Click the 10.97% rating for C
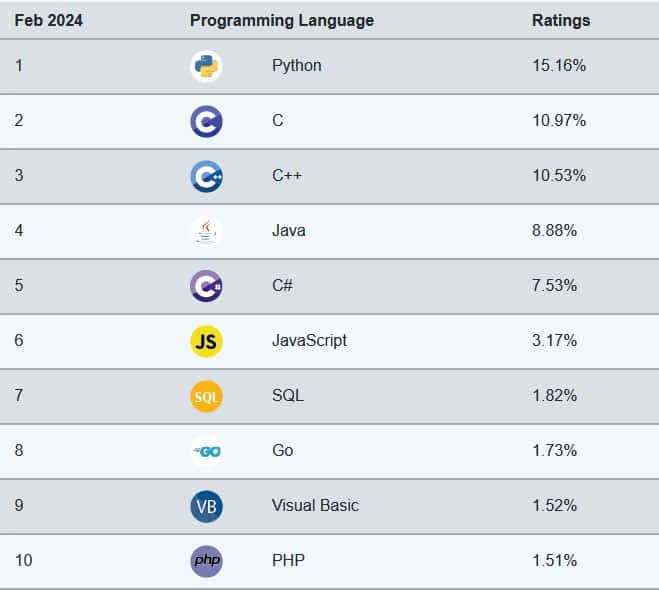This screenshot has width=659, height=590. click(559, 121)
